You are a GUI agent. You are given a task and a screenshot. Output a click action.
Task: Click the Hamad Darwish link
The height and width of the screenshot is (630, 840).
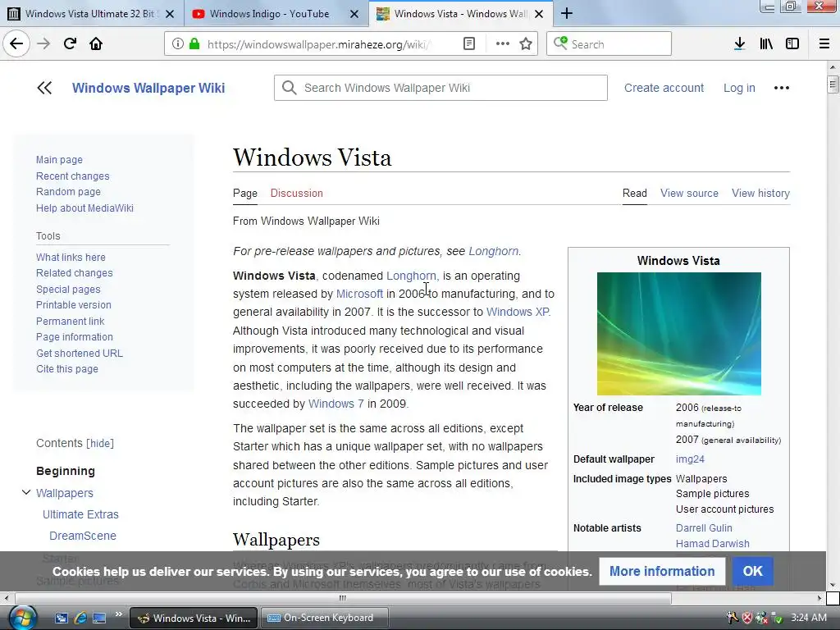[x=713, y=543]
